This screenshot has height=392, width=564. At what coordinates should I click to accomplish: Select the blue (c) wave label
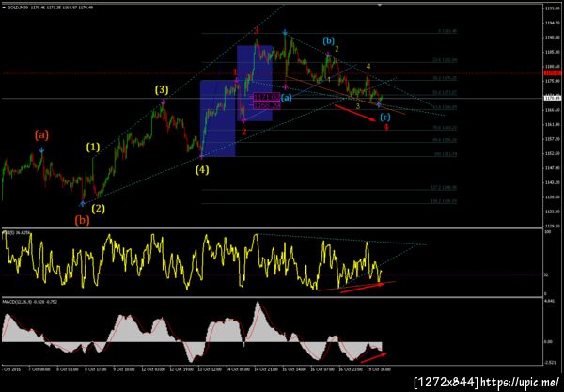(385, 117)
